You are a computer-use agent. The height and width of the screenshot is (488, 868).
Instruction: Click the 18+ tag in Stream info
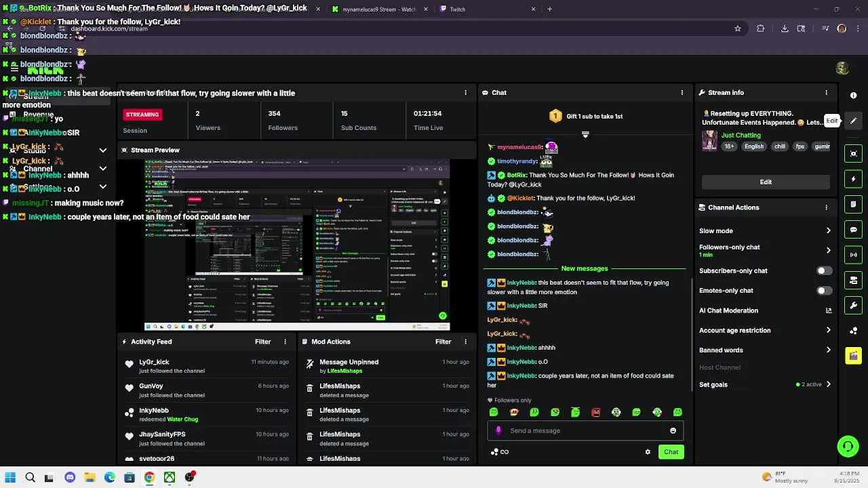729,146
